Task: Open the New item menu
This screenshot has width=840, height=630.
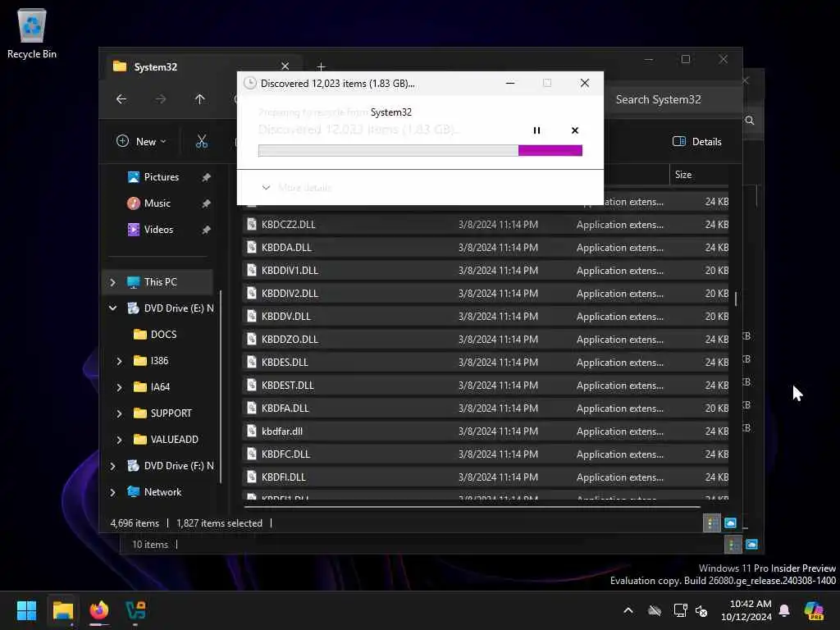Action: click(x=141, y=141)
